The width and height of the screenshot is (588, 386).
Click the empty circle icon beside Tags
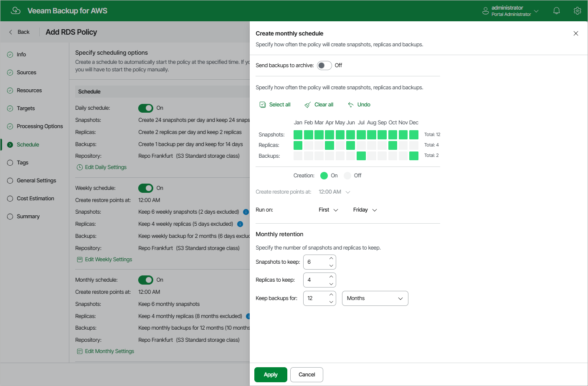pyautogui.click(x=10, y=163)
